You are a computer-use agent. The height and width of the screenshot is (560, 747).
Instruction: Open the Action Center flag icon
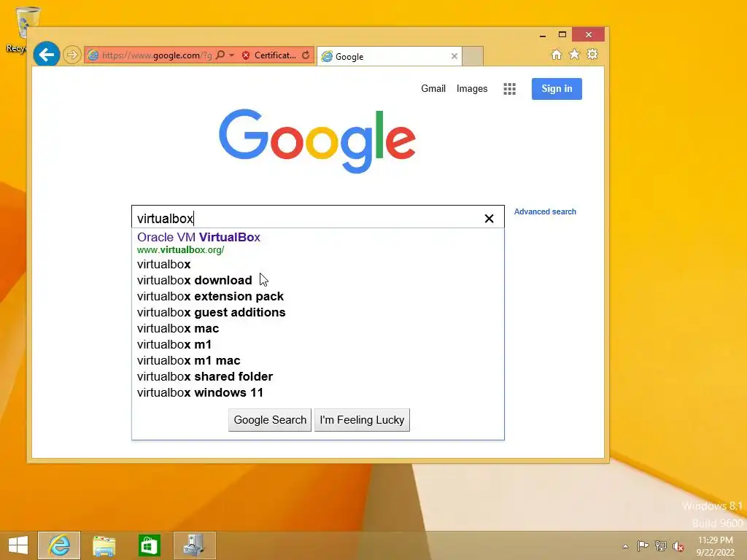(643, 545)
